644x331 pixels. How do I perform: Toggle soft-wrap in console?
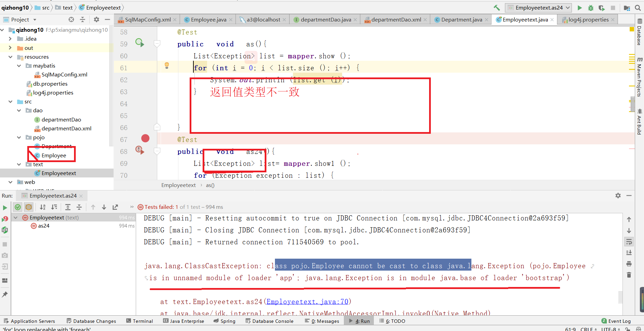pos(629,242)
